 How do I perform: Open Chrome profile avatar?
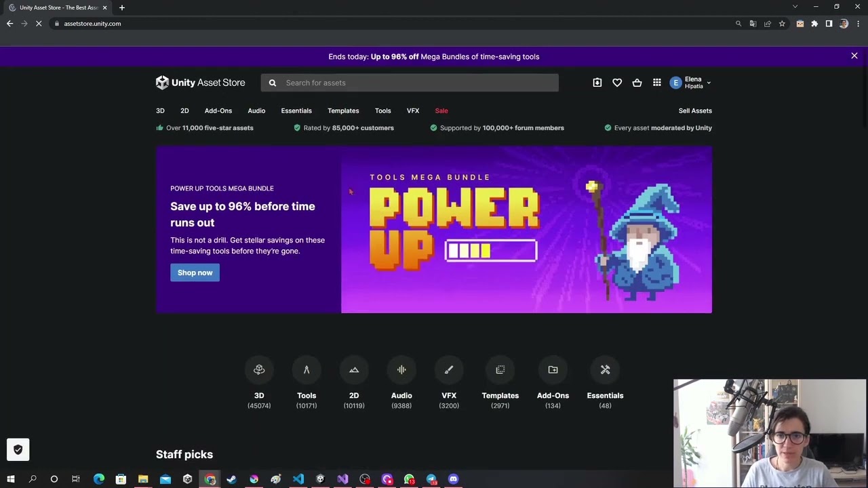click(x=844, y=24)
